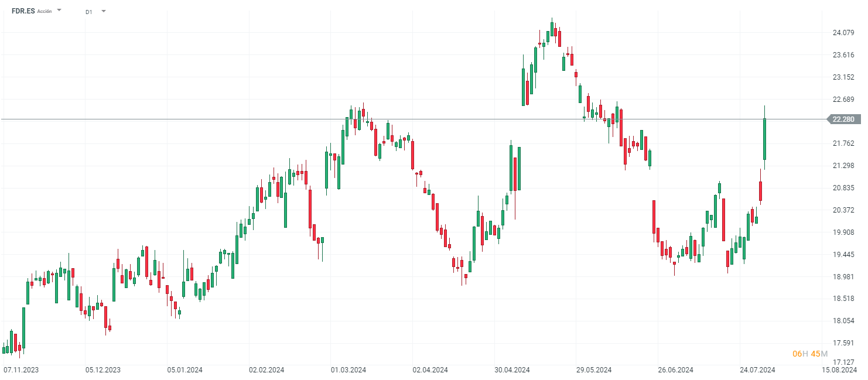
Task: Click the 15.08.2024 date label
Action: (839, 370)
